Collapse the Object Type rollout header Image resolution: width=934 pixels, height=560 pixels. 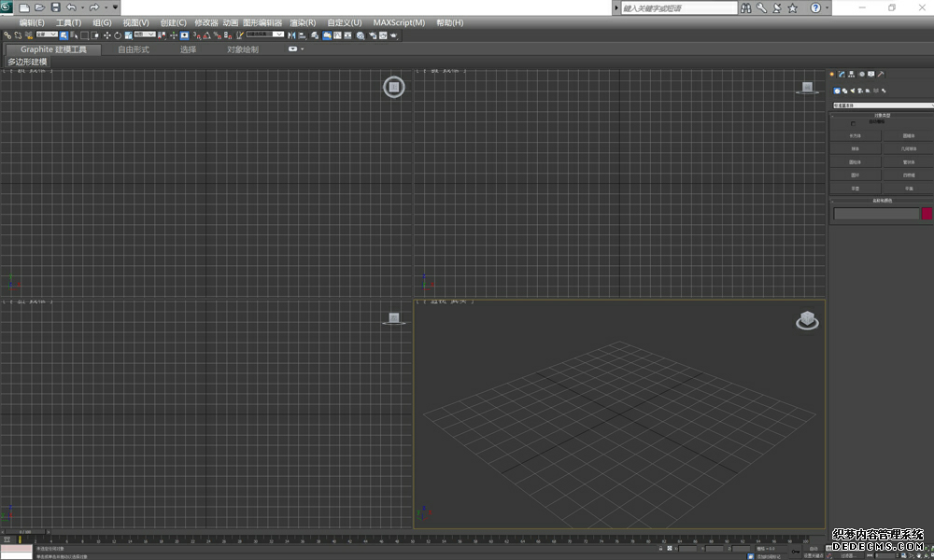pyautogui.click(x=883, y=116)
